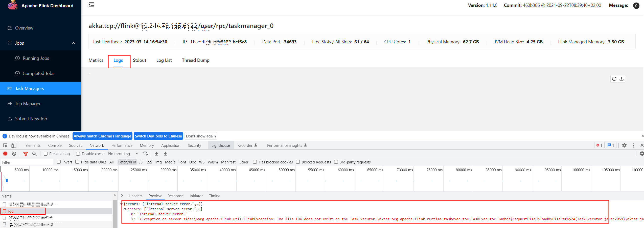Viewport: 644px width, 228px height.
Task: Open DevTools Elements tab
Action: click(x=33, y=146)
